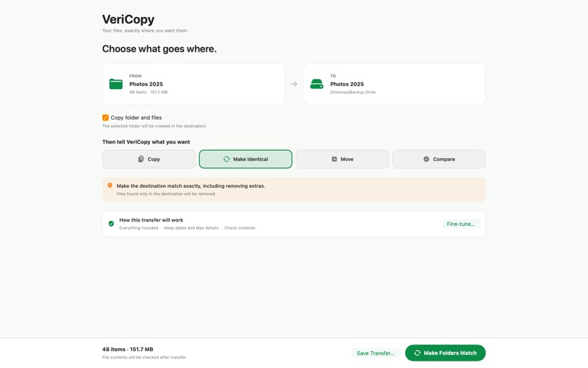Toggle the Copy folder and files option
The image size is (588, 368).
pyautogui.click(x=105, y=118)
